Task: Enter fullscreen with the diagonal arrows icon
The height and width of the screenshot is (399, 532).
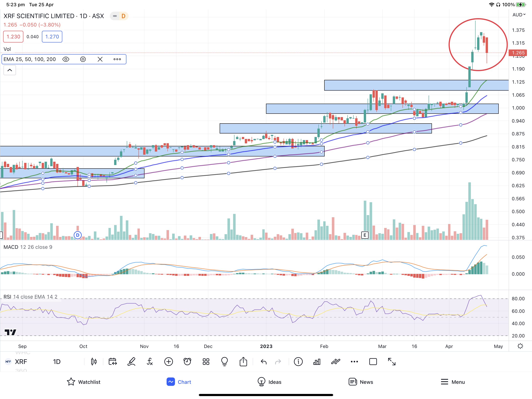Action: tap(392, 361)
